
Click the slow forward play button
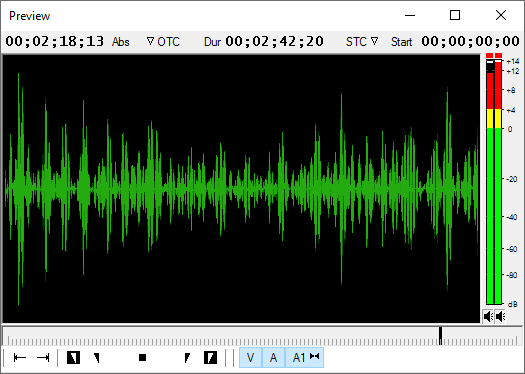187,358
